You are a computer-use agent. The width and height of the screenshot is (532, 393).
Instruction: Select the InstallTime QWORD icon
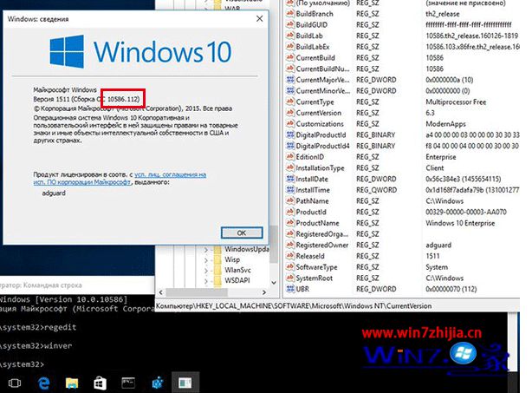point(290,190)
